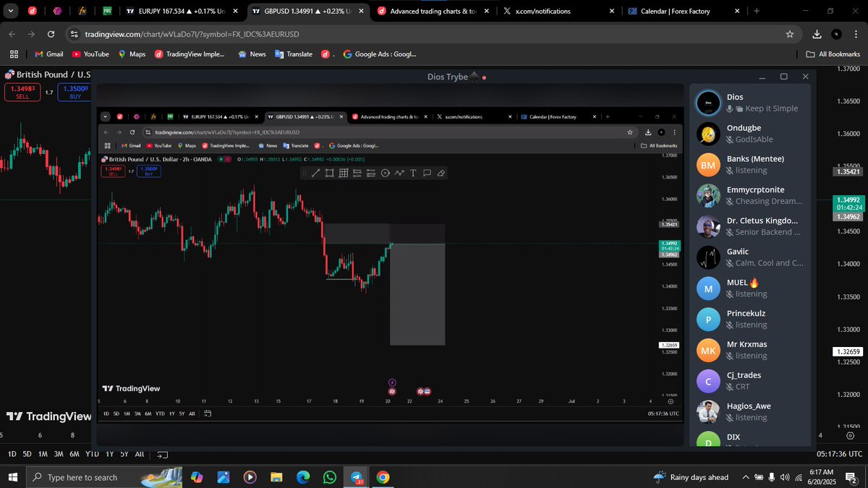Select participant Emmycrptonite

751,196
